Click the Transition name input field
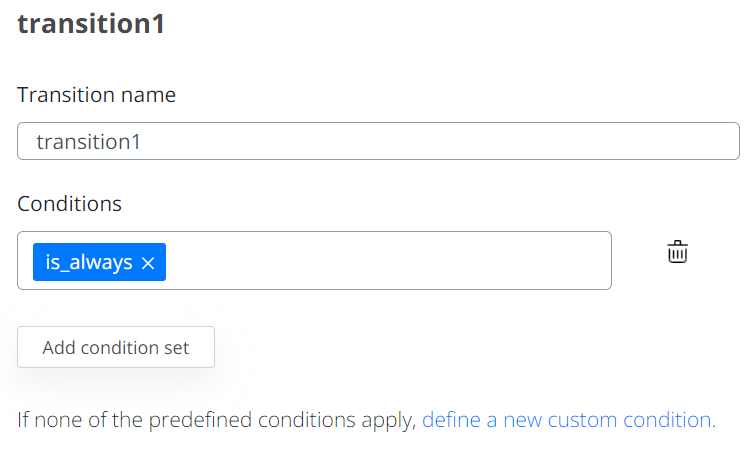This screenshot has height=450, width=755. pyautogui.click(x=378, y=142)
